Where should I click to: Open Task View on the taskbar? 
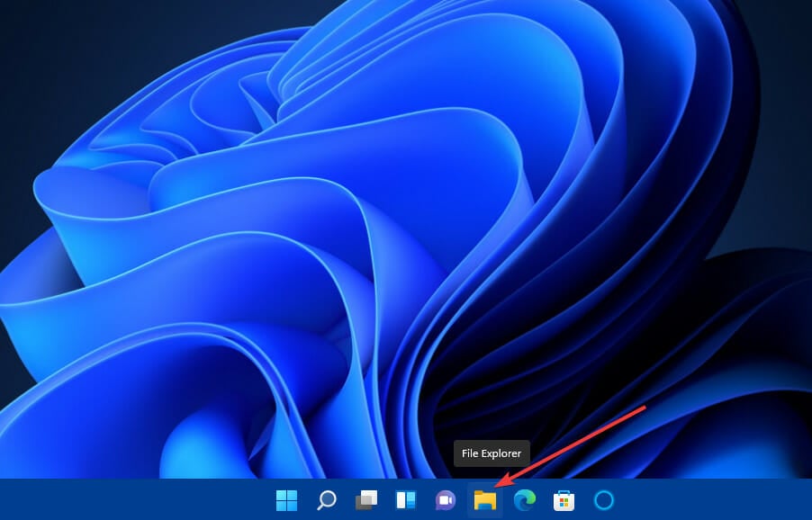click(x=366, y=500)
